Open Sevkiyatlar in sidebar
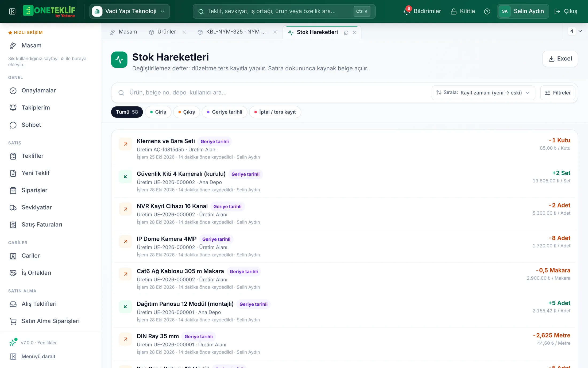The height and width of the screenshot is (368, 588). tap(51, 207)
